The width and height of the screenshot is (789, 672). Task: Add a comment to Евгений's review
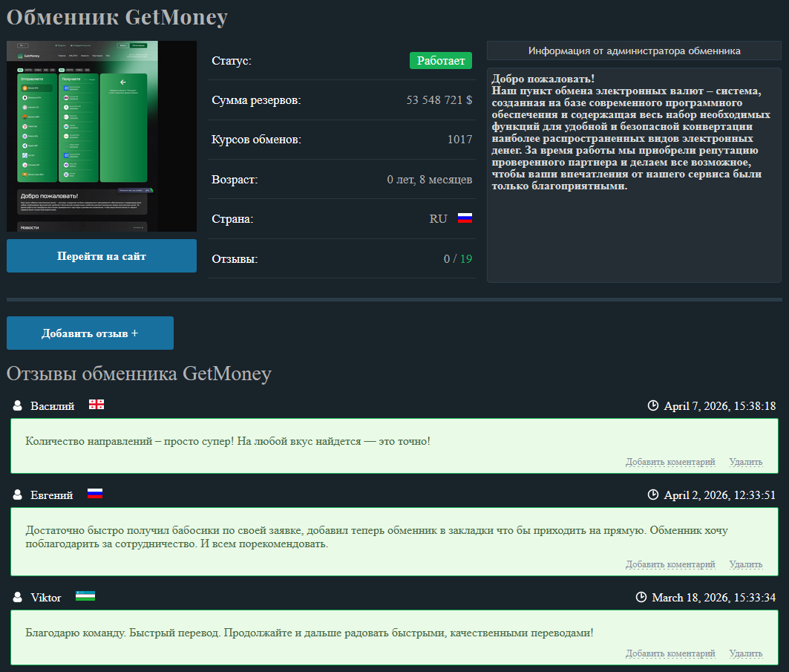pos(670,564)
